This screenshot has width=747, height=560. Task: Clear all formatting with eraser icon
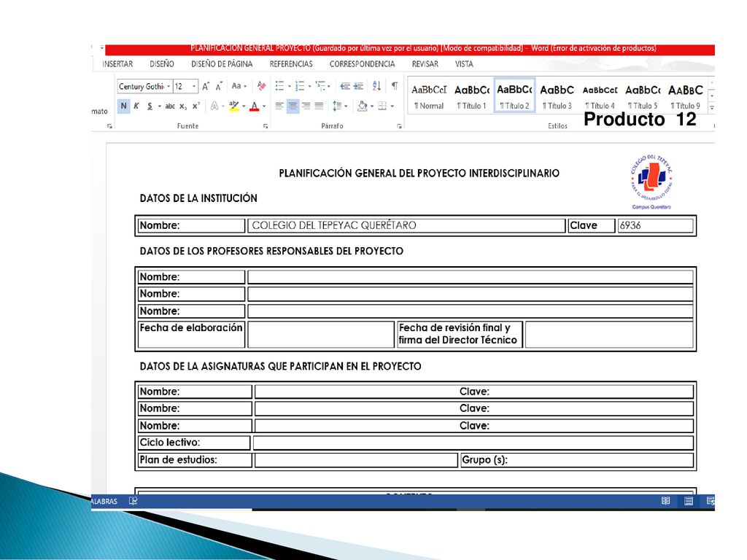tap(261, 86)
